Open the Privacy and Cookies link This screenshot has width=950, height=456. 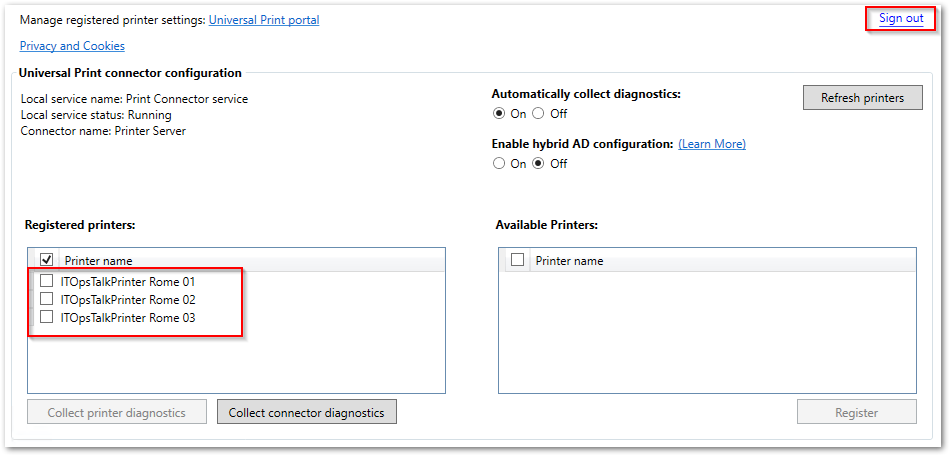point(72,46)
